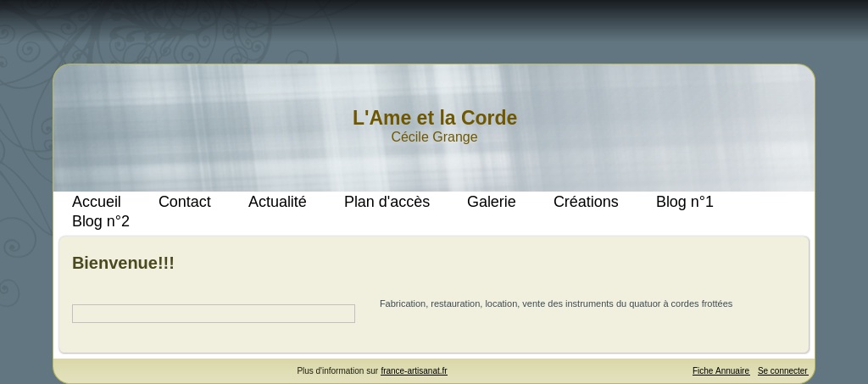Click the Fabrication, restauration description text
Screen dimensions: 868x384
[556, 303]
